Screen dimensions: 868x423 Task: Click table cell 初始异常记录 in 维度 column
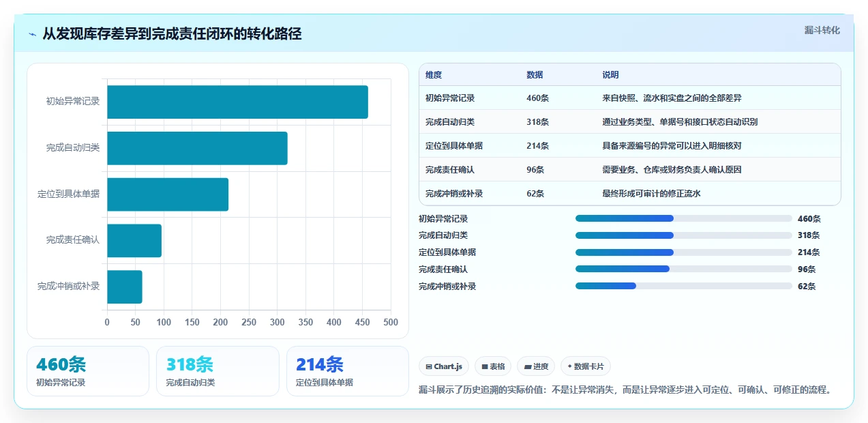point(450,98)
